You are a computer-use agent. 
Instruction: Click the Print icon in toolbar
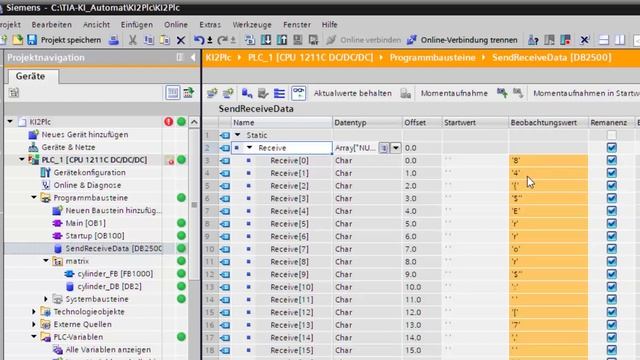[x=114, y=40]
